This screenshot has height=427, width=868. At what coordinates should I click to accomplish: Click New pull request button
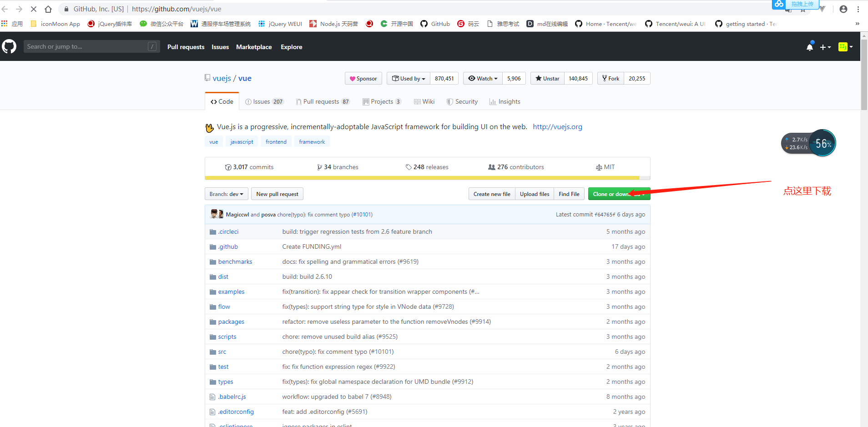pos(277,194)
